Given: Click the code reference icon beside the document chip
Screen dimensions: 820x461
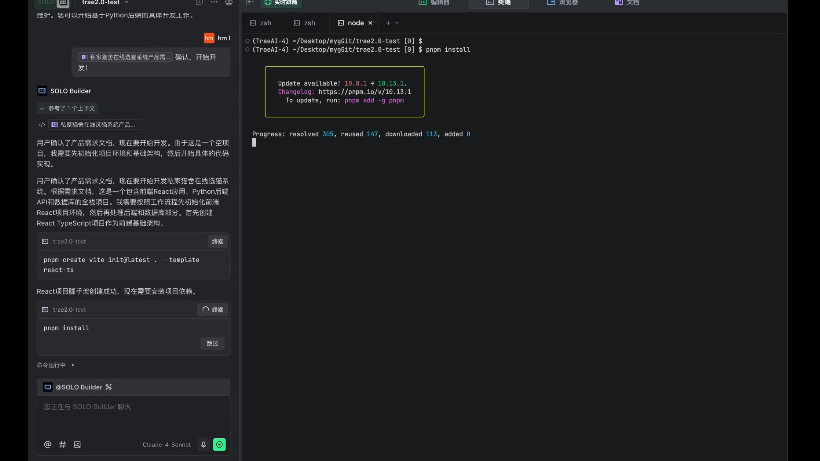Looking at the screenshot, I should point(42,124).
